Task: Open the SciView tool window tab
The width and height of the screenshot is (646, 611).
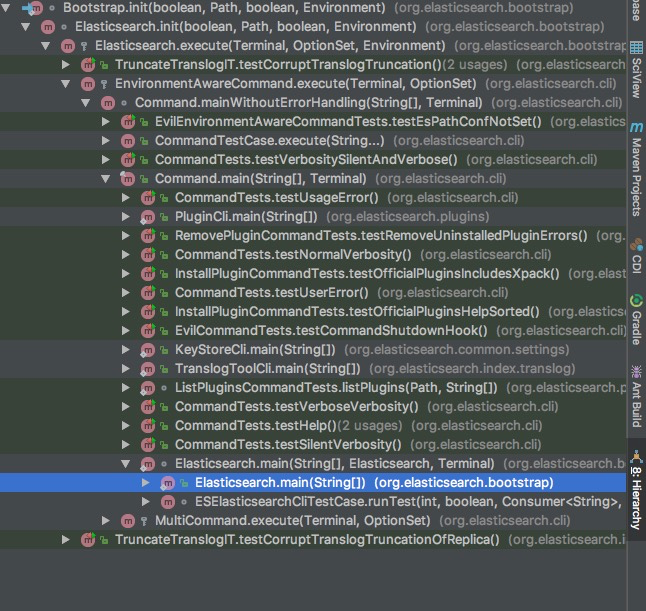Action: (x=636, y=69)
